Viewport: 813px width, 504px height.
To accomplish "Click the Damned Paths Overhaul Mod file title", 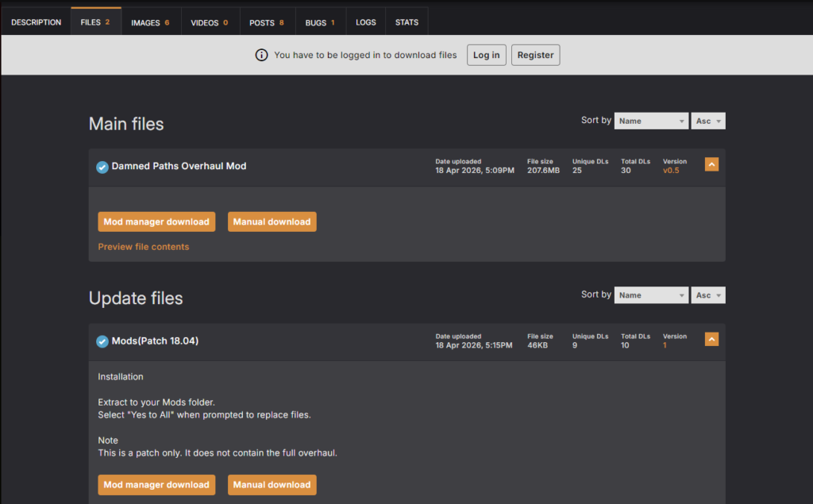I will point(179,167).
